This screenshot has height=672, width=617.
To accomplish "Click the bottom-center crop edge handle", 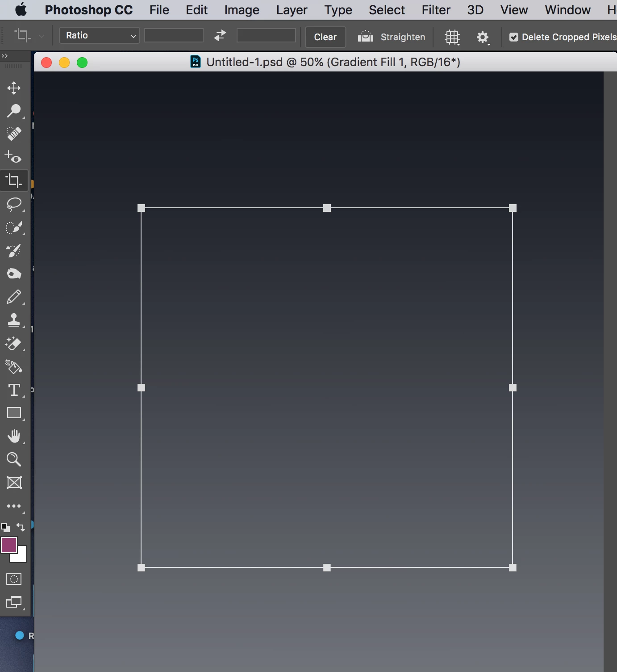I will coord(327,567).
